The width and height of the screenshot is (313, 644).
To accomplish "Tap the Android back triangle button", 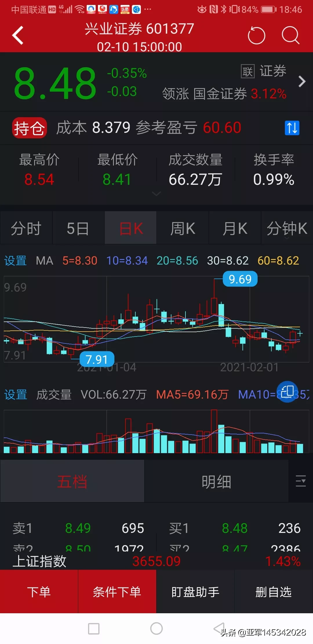I will point(219,628).
